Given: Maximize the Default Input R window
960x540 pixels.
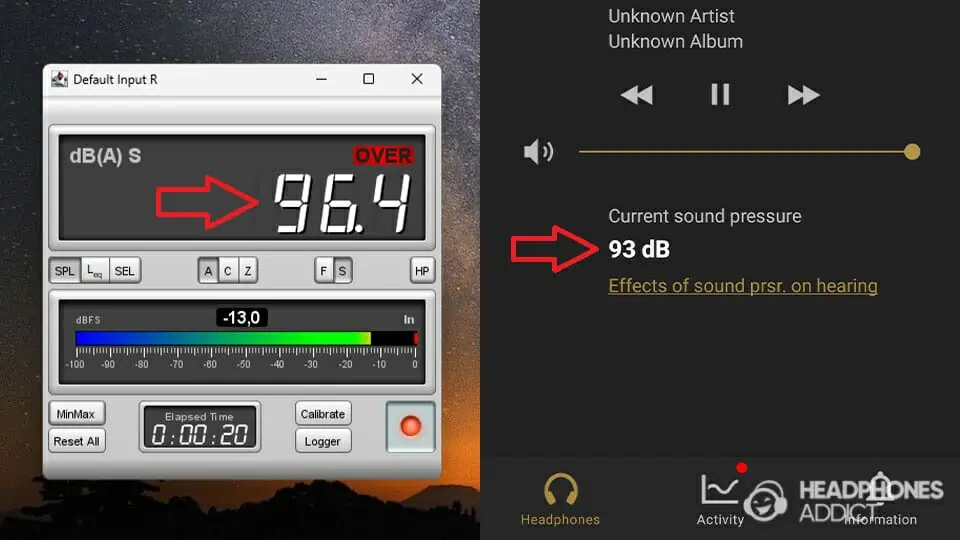Looking at the screenshot, I should coord(369,79).
